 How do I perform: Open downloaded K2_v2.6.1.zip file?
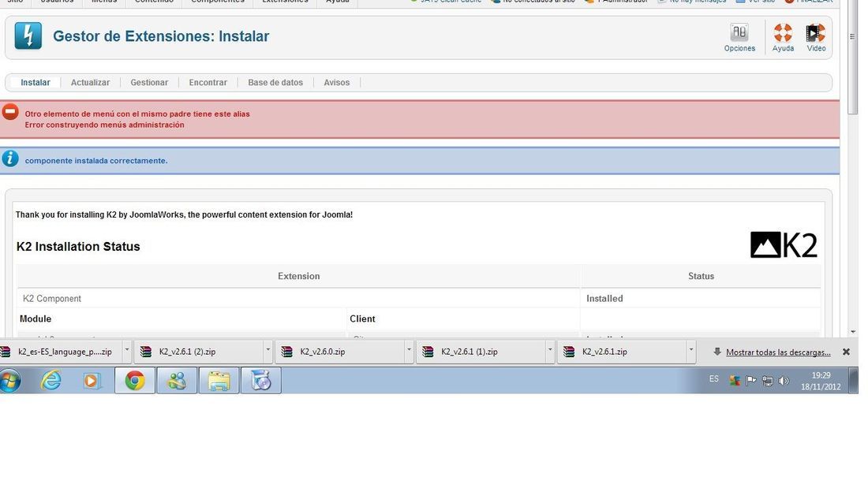(623, 352)
